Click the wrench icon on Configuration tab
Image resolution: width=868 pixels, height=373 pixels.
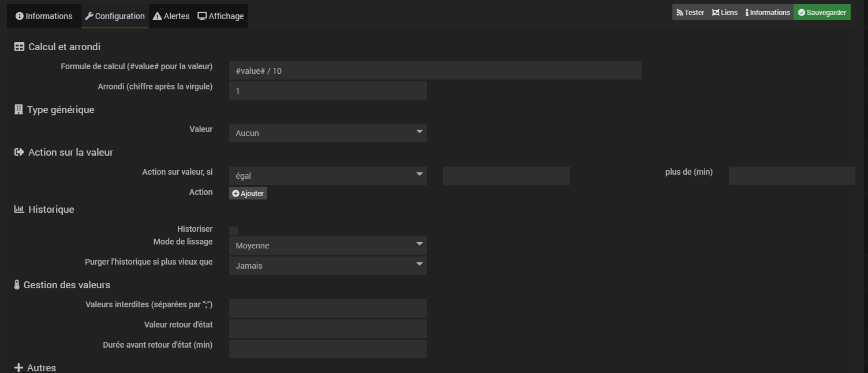[x=89, y=16]
